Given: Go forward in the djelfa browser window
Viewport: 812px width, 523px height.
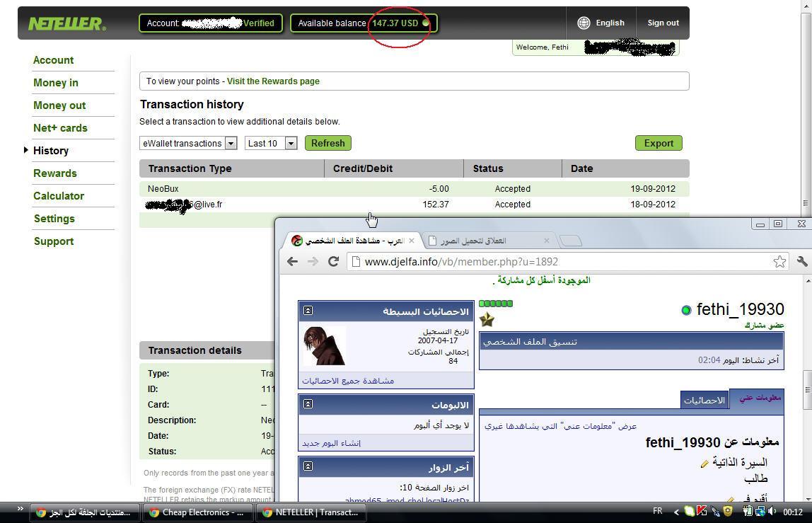Looking at the screenshot, I should tap(313, 262).
